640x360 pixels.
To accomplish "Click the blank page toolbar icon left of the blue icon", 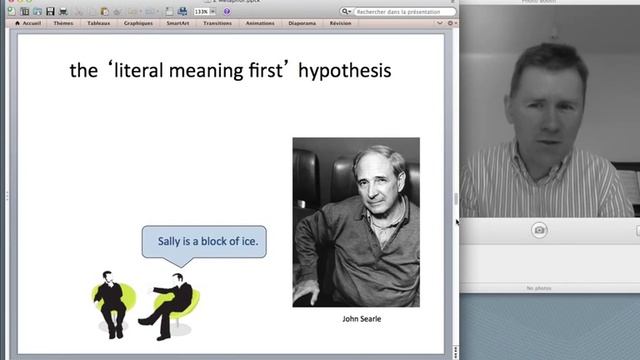I will pos(169,11).
